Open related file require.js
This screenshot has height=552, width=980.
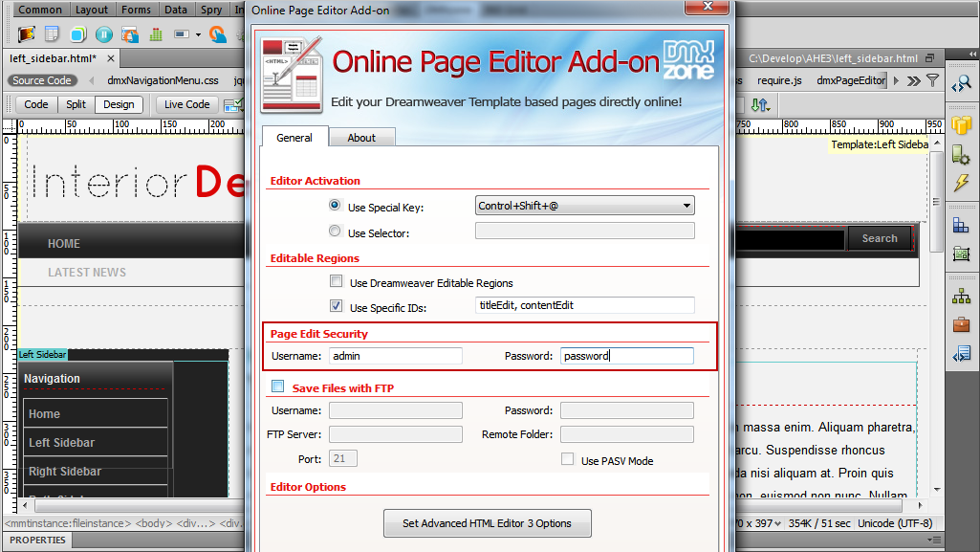(779, 80)
